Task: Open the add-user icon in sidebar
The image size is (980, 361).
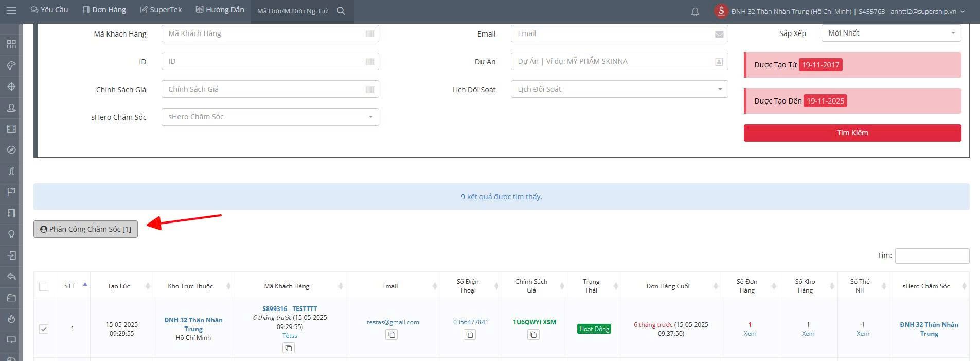Action: coord(11,108)
